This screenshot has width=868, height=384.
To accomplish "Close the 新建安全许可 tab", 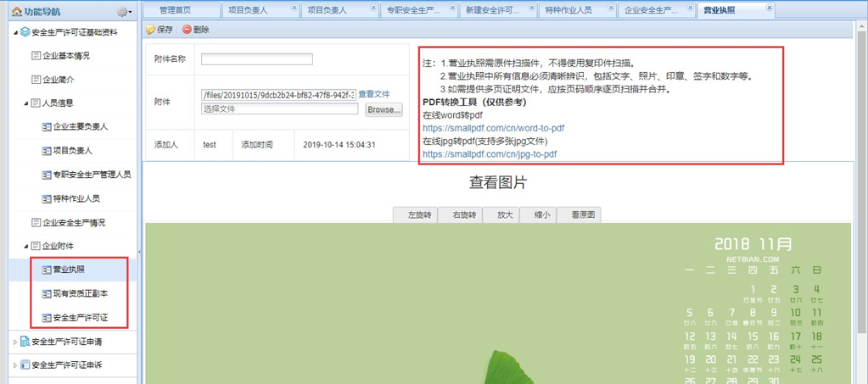I will click(x=531, y=7).
